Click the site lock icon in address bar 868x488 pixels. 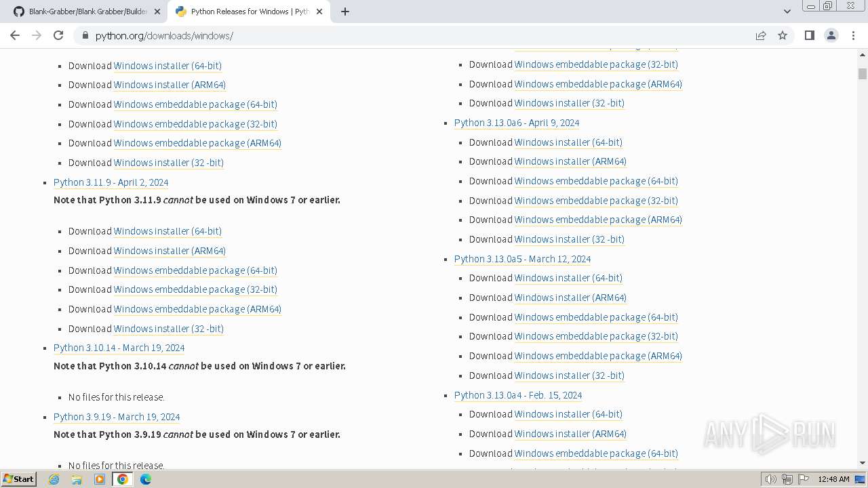85,35
